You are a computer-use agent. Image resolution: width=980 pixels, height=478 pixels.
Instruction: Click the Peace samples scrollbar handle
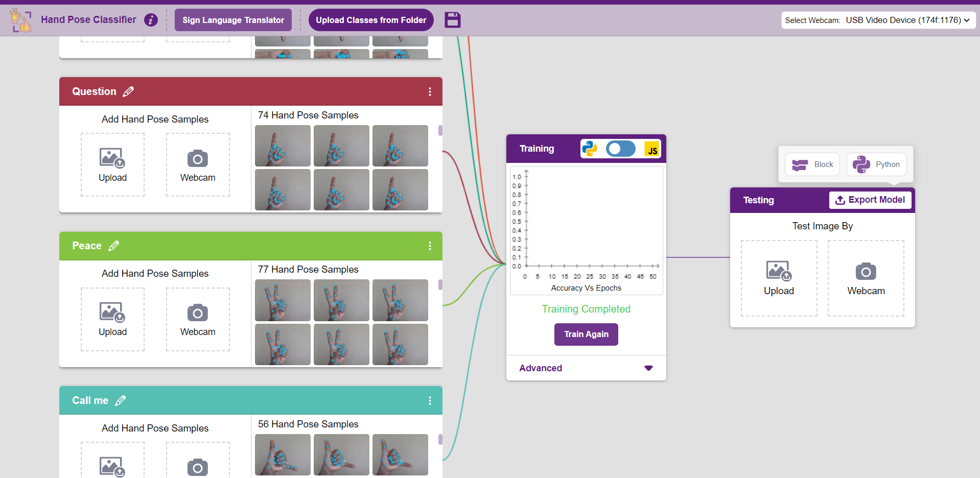[x=440, y=285]
